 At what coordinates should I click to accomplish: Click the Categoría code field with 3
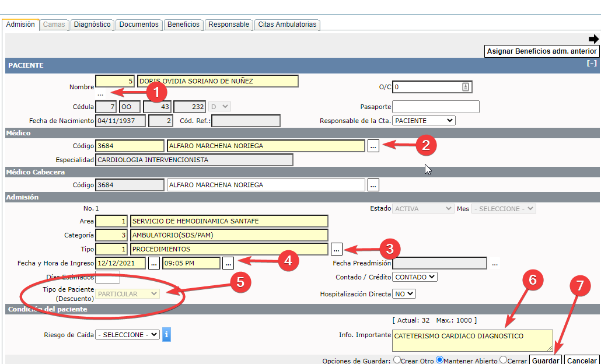tap(111, 235)
